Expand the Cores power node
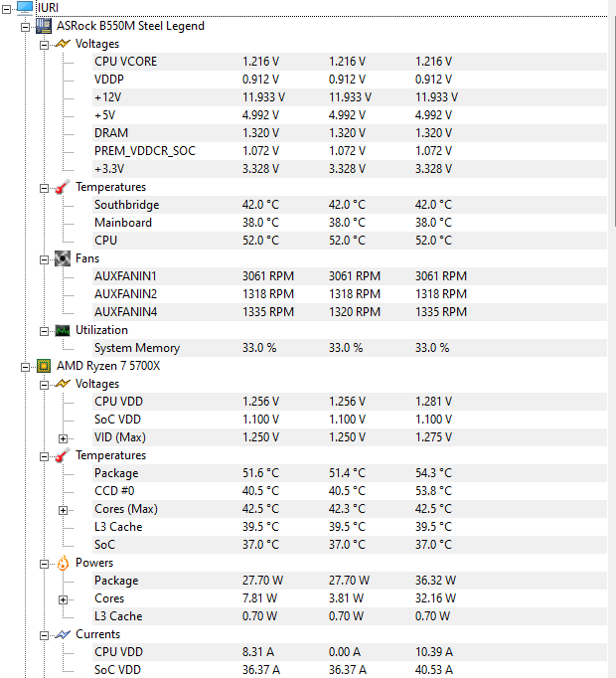The height and width of the screenshot is (678, 616). pos(64,599)
